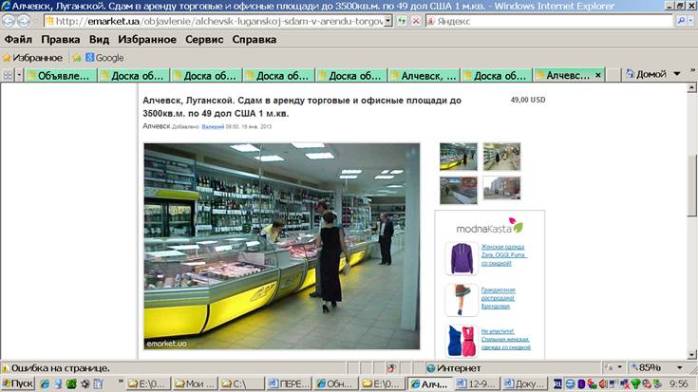Select the building exterior thumbnail
The width and height of the screenshot is (698, 392).
pos(502,189)
